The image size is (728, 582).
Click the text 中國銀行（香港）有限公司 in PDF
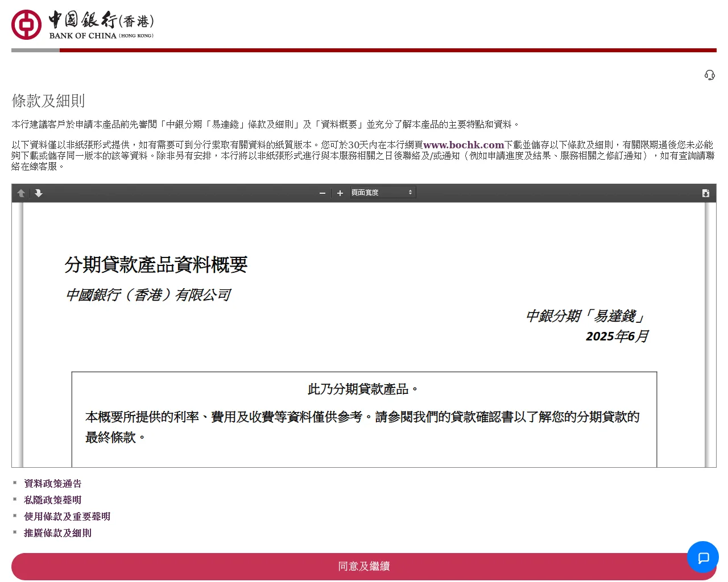click(148, 295)
